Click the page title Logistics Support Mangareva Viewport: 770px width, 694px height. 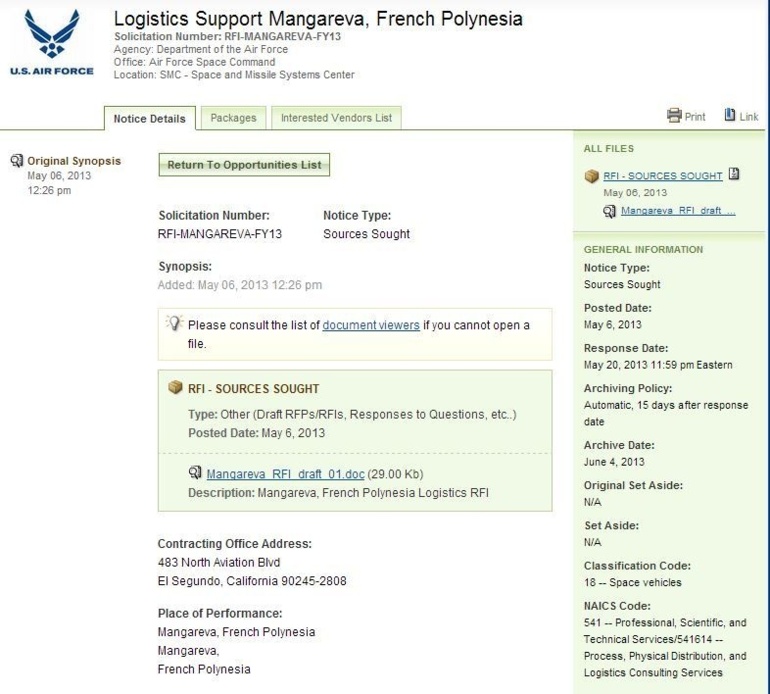(318, 19)
